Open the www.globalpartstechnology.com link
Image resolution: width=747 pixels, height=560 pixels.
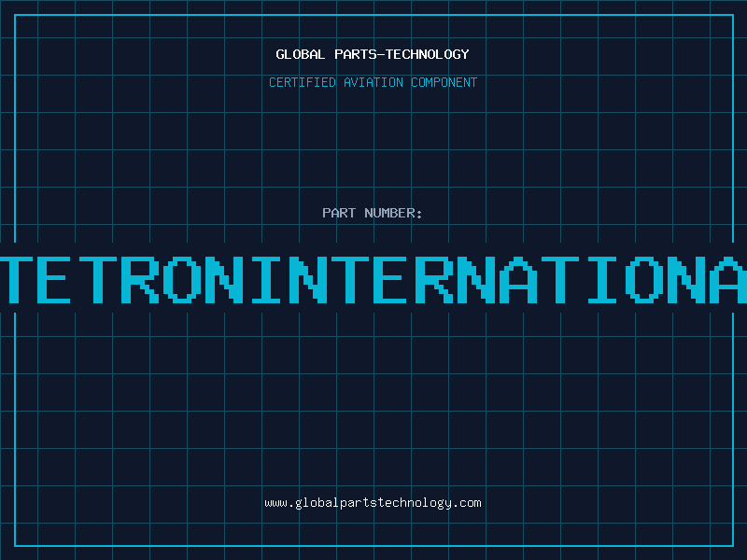(373, 503)
